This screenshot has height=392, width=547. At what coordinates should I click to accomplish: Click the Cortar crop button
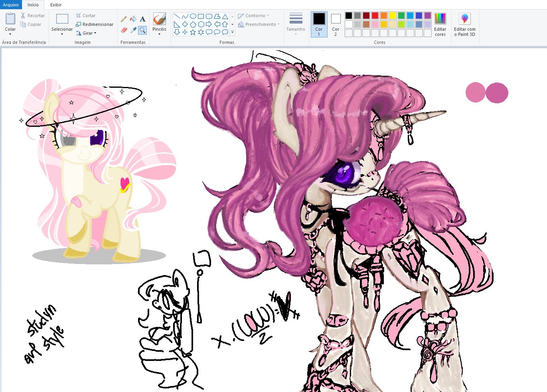point(85,16)
